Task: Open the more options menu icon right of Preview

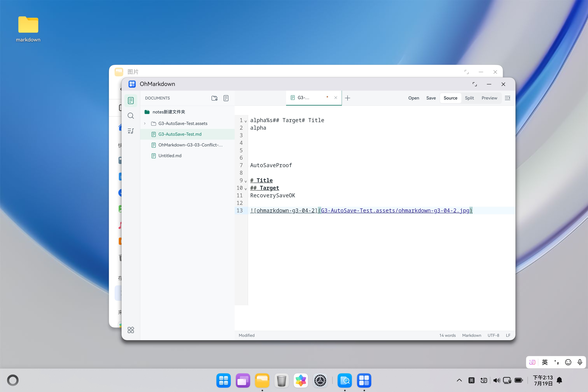Action: pyautogui.click(x=508, y=98)
